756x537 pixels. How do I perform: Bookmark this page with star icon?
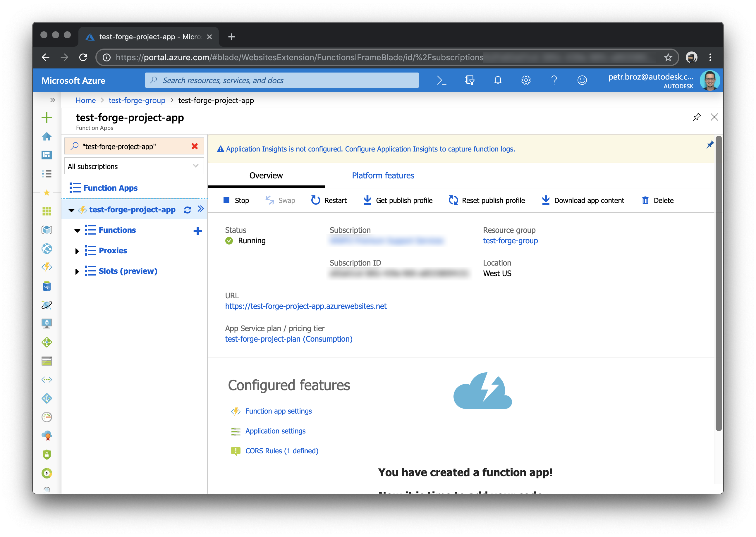[x=668, y=57]
